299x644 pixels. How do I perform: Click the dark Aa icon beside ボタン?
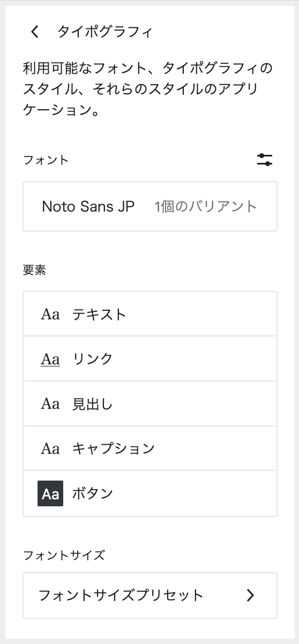click(50, 493)
